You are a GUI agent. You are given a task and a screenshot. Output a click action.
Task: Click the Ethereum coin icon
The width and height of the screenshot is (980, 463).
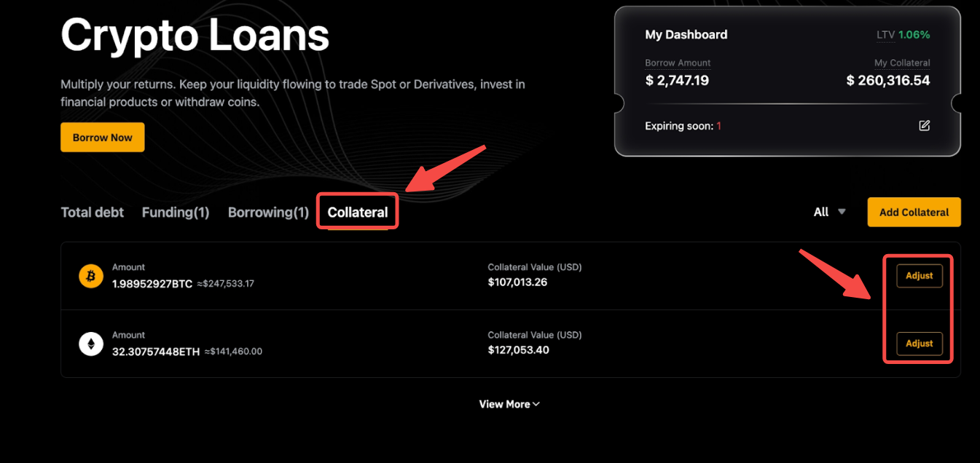[x=91, y=344]
